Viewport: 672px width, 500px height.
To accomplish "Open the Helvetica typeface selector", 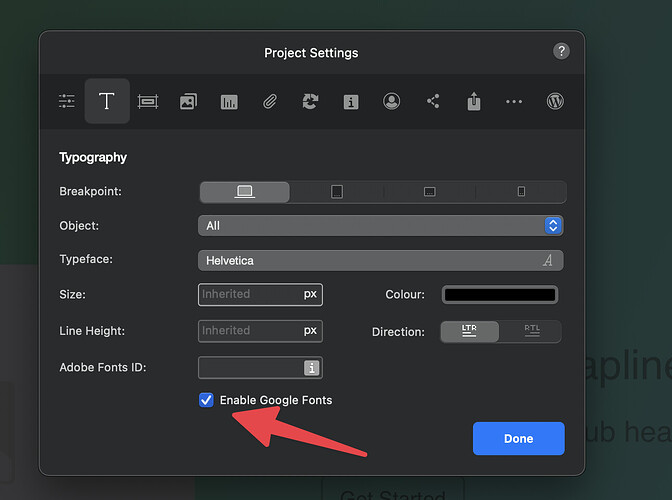I will pos(381,260).
